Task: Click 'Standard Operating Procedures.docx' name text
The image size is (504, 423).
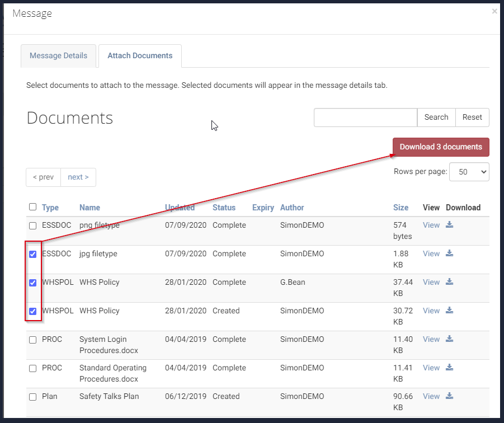Action: coord(113,373)
